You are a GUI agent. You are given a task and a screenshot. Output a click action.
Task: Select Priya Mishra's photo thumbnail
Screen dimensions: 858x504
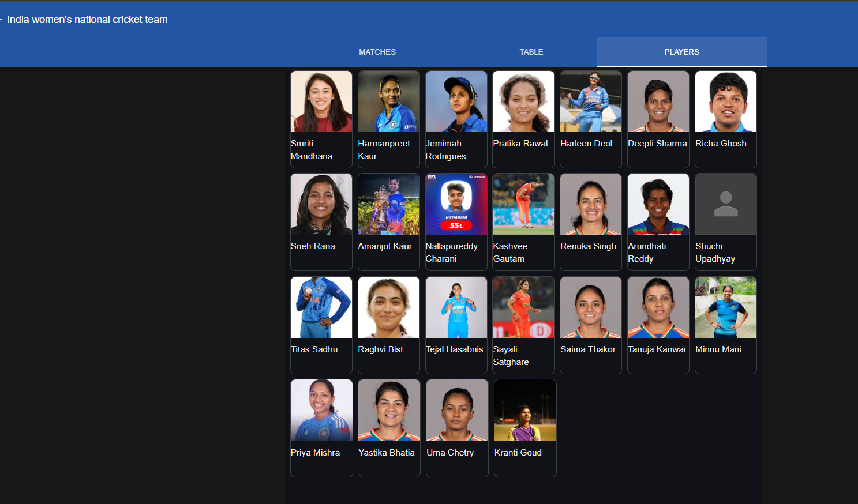[x=321, y=410]
